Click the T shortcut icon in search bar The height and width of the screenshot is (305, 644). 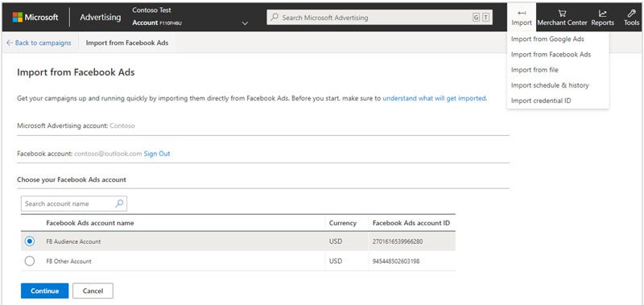(x=486, y=18)
